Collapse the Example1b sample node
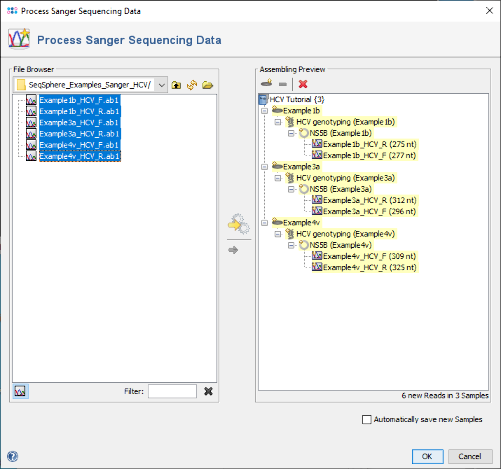This screenshot has width=501, height=469. (264, 111)
